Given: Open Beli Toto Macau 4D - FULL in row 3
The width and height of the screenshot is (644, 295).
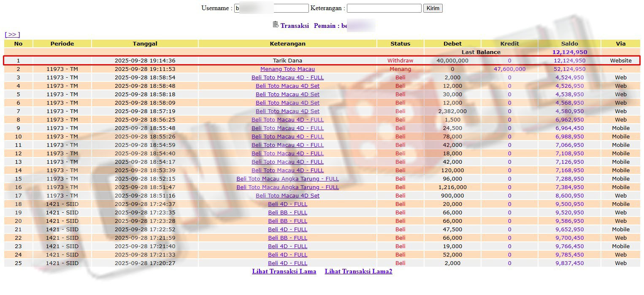Looking at the screenshot, I should (x=287, y=78).
